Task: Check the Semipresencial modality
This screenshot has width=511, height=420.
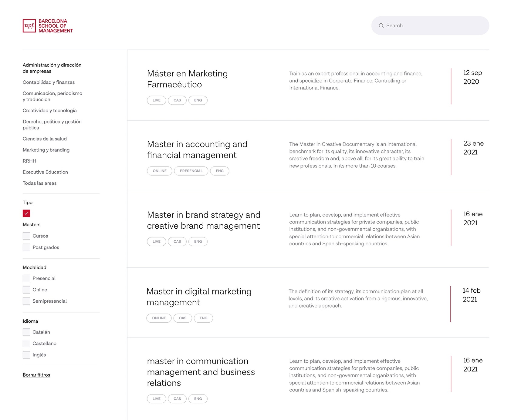Action: [x=26, y=301]
